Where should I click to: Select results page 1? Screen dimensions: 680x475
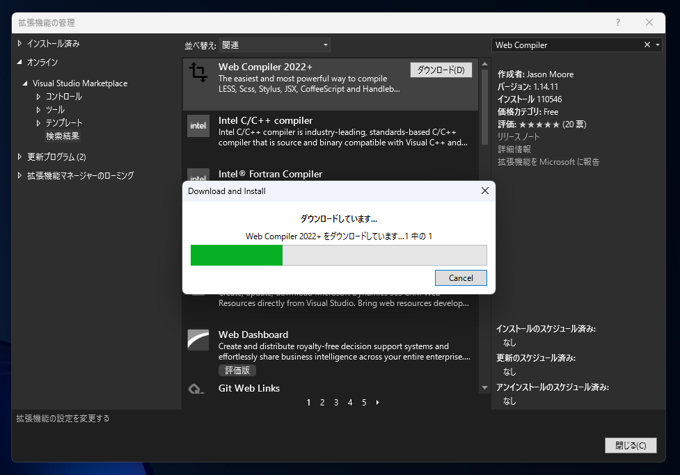tap(308, 403)
